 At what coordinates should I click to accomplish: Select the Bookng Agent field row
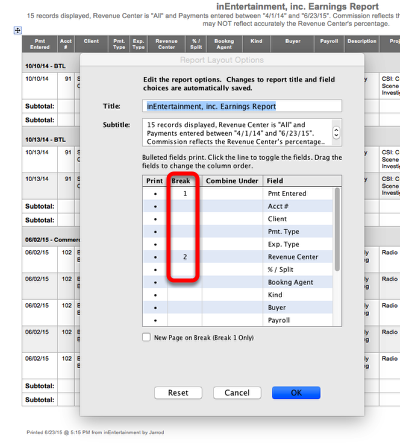pyautogui.click(x=238, y=282)
